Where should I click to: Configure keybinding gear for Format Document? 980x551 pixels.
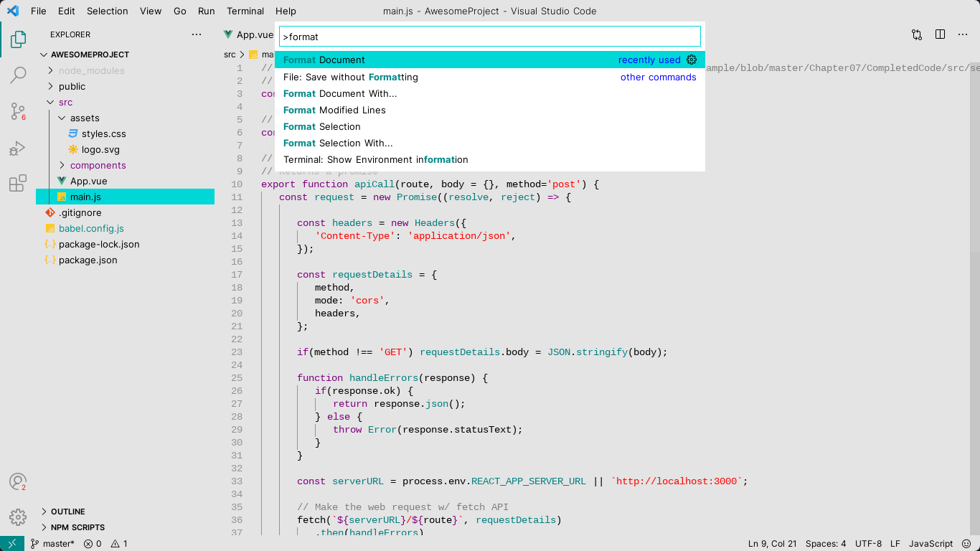tap(692, 60)
